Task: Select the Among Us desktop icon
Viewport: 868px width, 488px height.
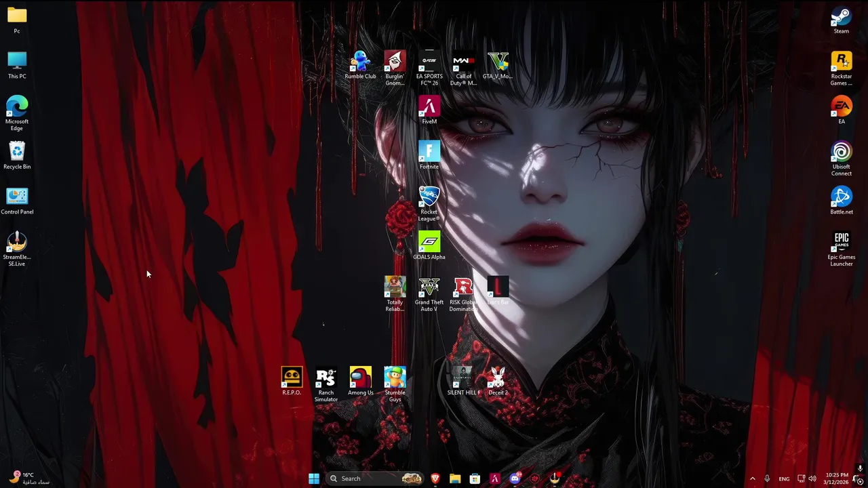Action: 361,382
